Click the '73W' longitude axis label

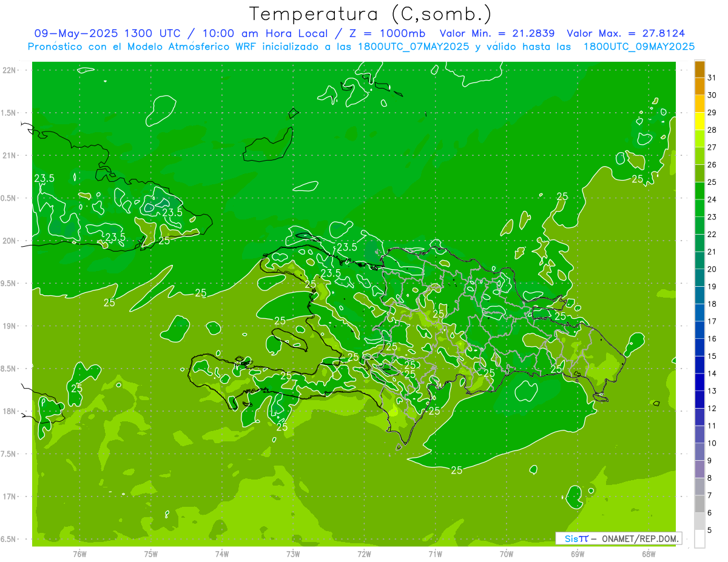tap(293, 554)
